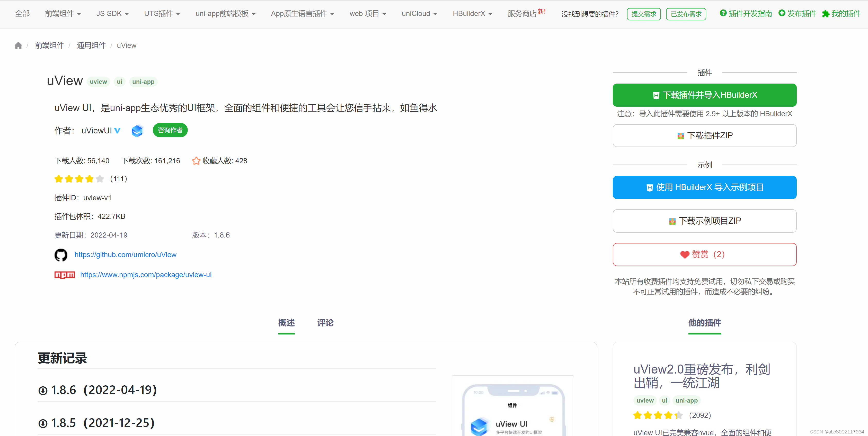Expand the 前端组件 dropdown menu
The height and width of the screenshot is (436, 868).
pyautogui.click(x=63, y=13)
